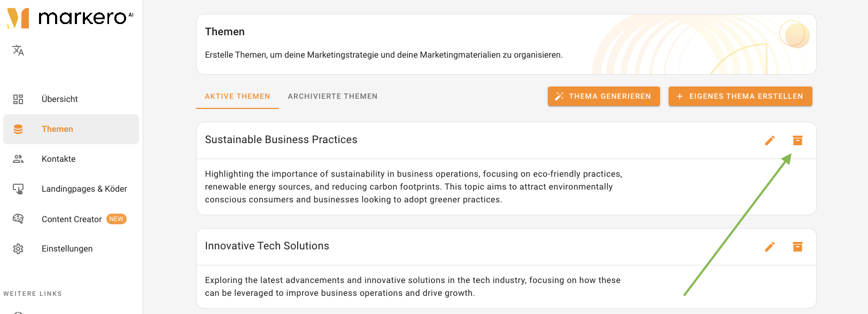Click the markero logo
The width and height of the screenshot is (868, 314).
pos(69,18)
